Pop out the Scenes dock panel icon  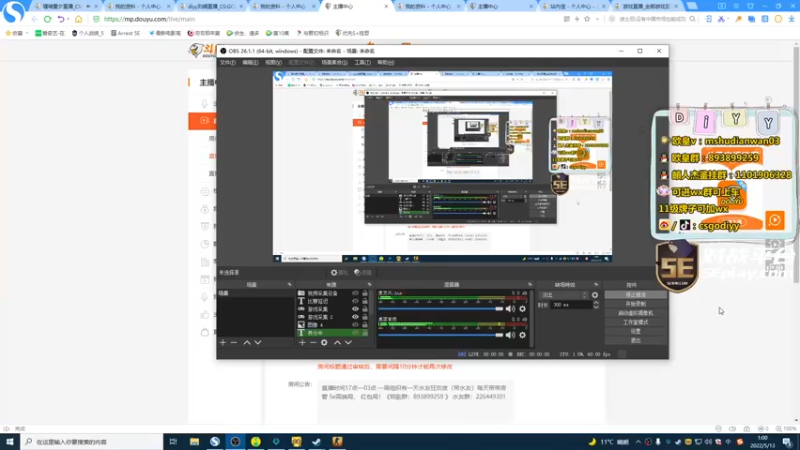[289, 285]
